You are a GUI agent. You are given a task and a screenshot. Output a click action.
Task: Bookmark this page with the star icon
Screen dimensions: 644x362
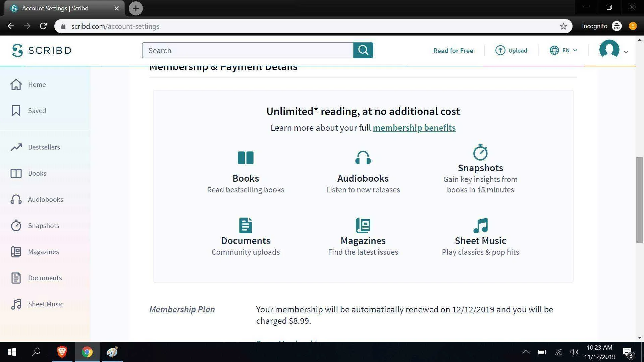[563, 26]
